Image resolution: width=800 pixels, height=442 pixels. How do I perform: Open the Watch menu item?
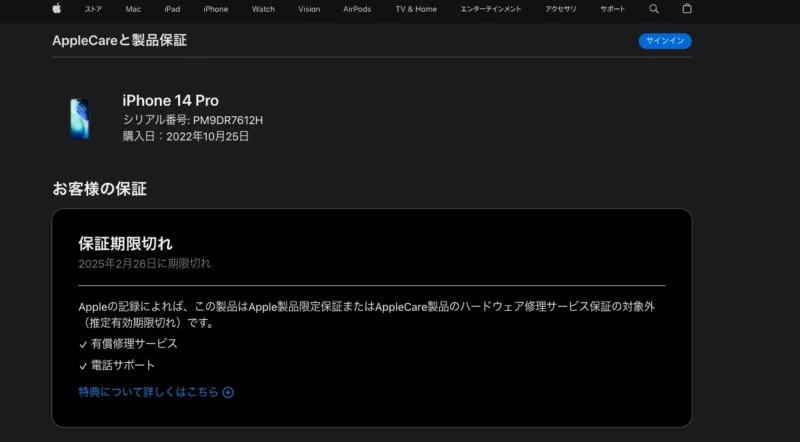point(263,9)
